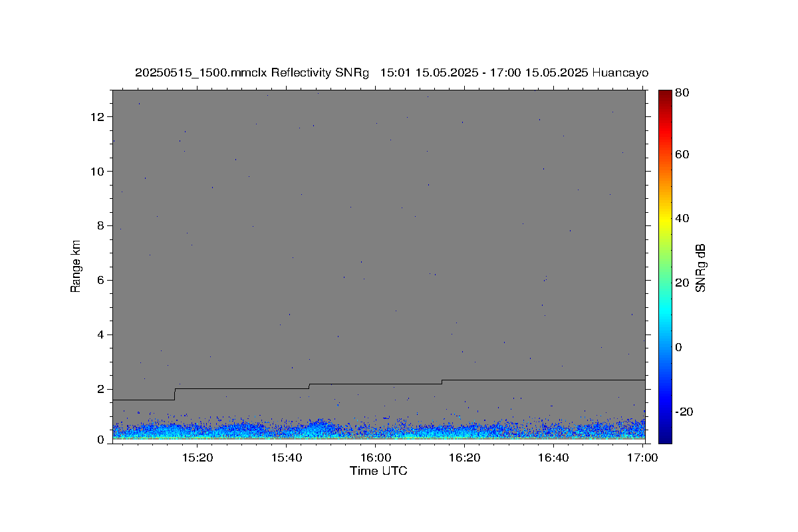Click the 60 value on the colorbar
The height and width of the screenshot is (532, 798).
click(681, 154)
